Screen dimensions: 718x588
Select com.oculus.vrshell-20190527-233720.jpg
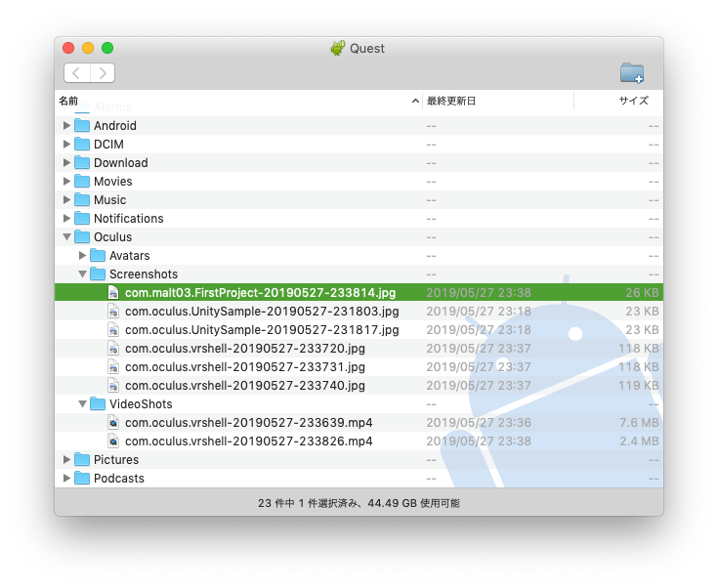click(x=245, y=348)
